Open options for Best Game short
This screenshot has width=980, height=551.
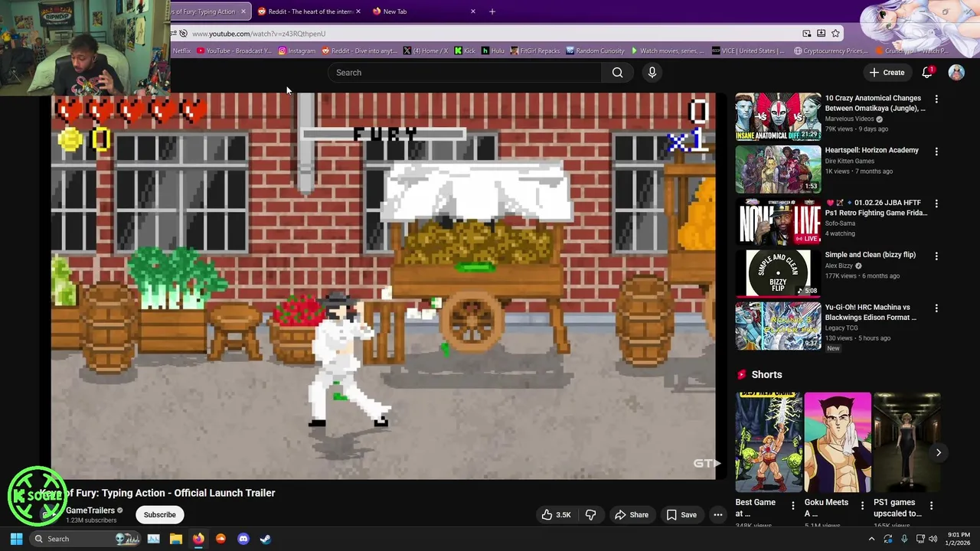click(x=792, y=506)
